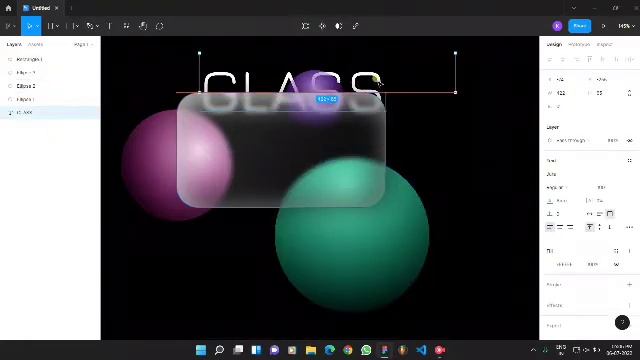Open the Page 1 pages dropdown
This screenshot has width=640, height=360.
click(83, 44)
